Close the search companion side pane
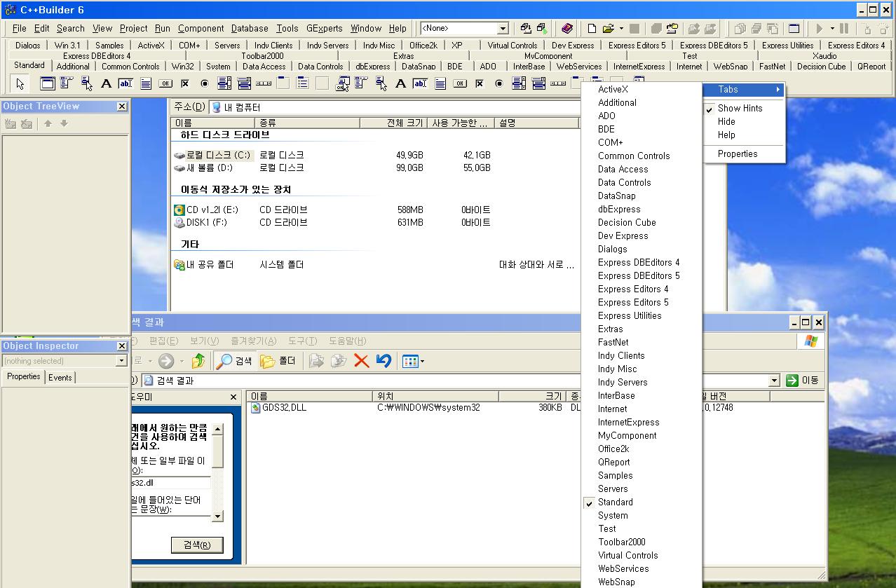Viewport: 896px width, 588px height. tap(234, 397)
